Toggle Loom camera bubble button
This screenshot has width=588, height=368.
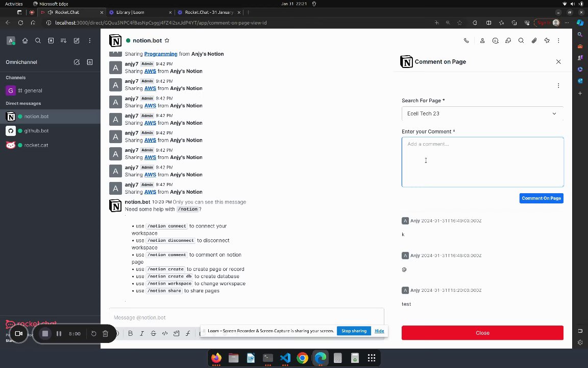click(x=18, y=333)
